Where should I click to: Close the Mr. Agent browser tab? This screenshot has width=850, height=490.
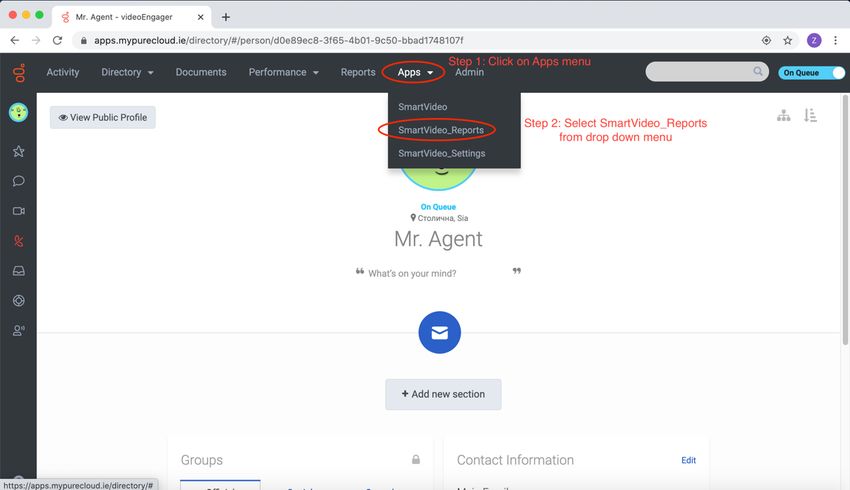[x=200, y=17]
